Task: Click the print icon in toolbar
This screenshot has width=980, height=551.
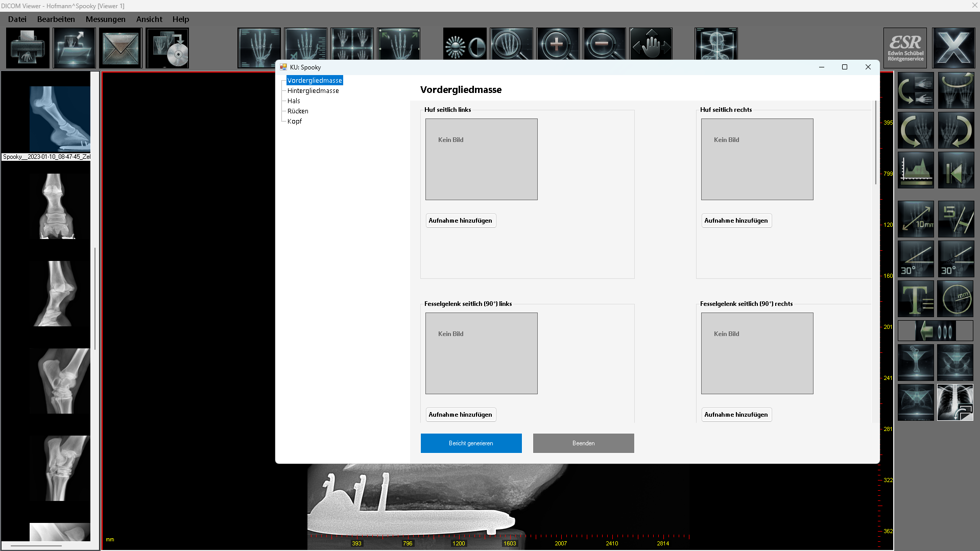Action: pos(28,48)
